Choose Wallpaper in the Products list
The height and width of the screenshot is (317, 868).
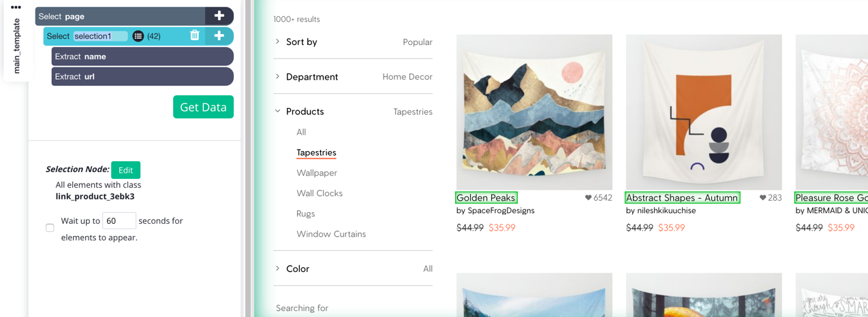[317, 173]
